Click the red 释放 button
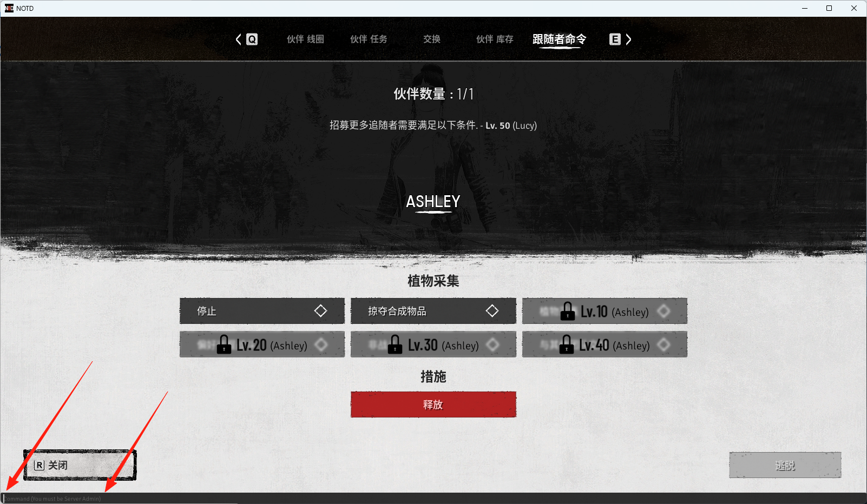 pyautogui.click(x=433, y=404)
